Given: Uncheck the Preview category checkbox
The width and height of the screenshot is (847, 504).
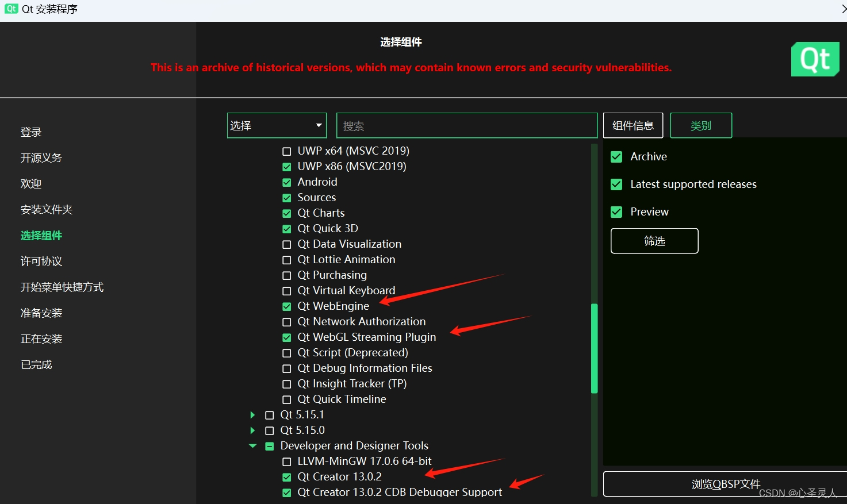Looking at the screenshot, I should [x=616, y=212].
